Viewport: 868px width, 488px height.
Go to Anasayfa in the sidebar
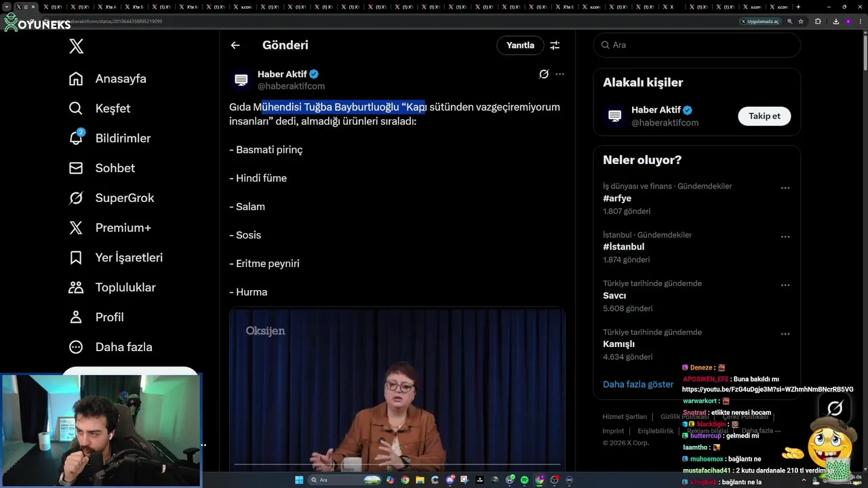[x=107, y=79]
